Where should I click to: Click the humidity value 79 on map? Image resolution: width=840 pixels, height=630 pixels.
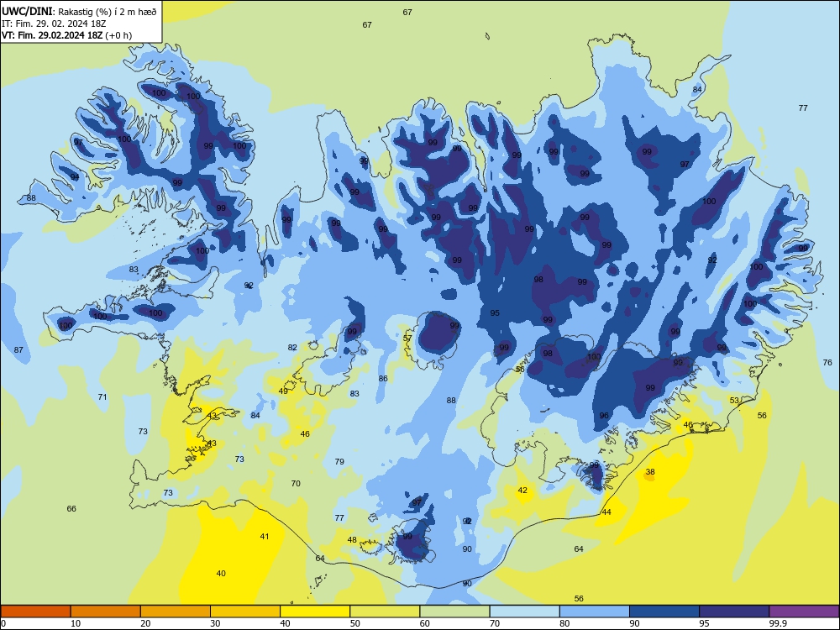click(x=339, y=461)
